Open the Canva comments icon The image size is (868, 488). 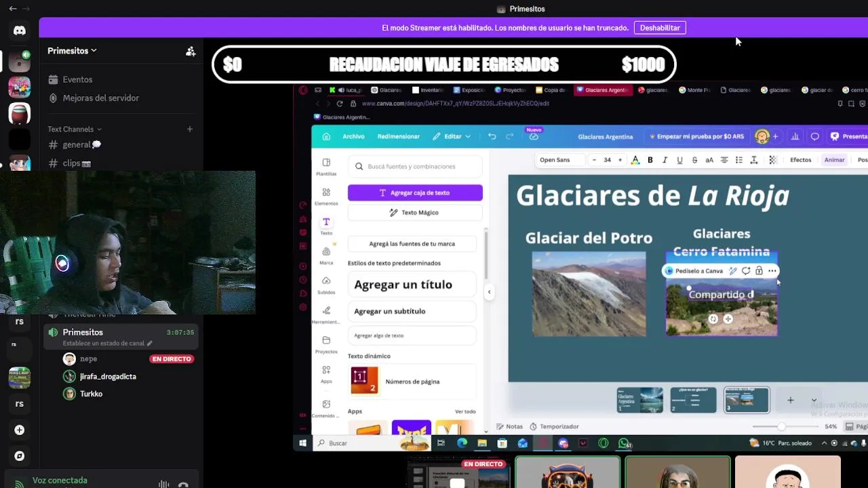(x=815, y=136)
